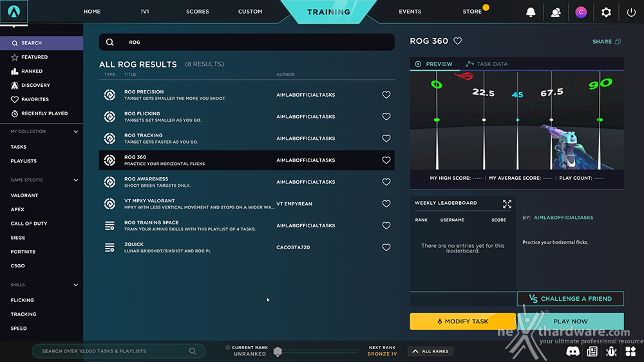Switch to the Preview tab
The image size is (644, 362).
(x=433, y=64)
